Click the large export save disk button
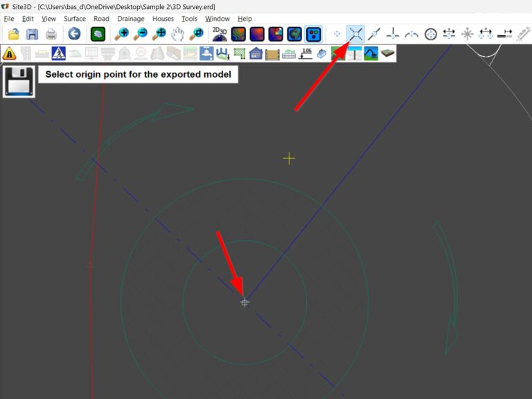This screenshot has width=532, height=399. [19, 82]
